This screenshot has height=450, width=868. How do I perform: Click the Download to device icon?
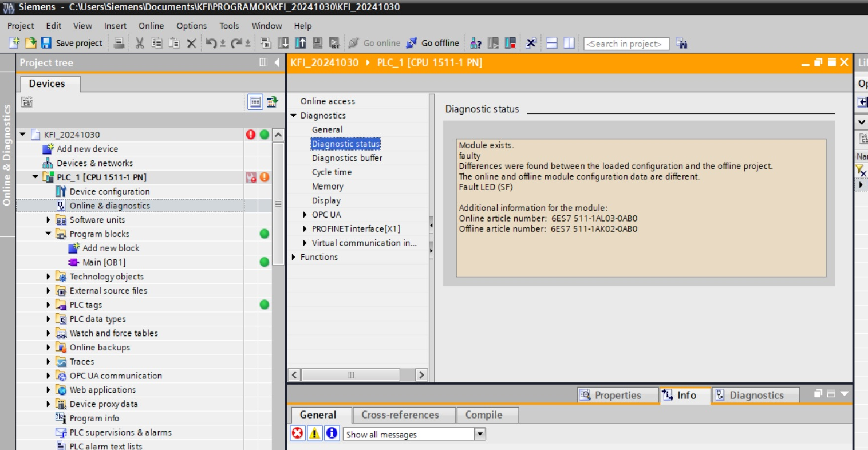[283, 43]
